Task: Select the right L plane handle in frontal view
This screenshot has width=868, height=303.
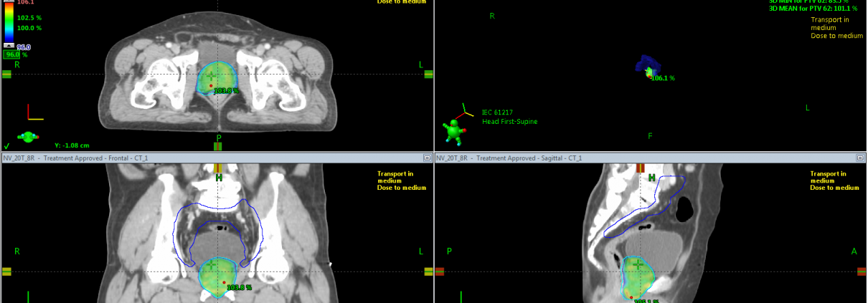Action: coord(428,271)
